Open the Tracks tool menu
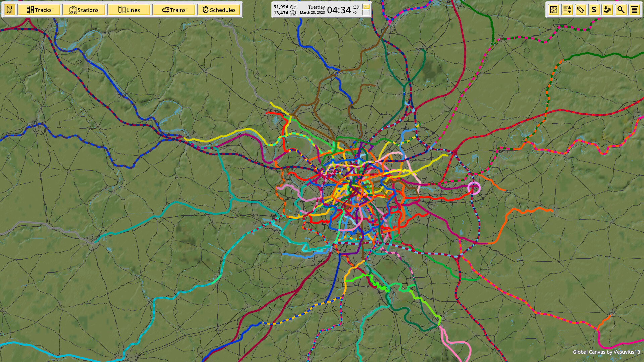This screenshot has height=362, width=644. pyautogui.click(x=39, y=10)
